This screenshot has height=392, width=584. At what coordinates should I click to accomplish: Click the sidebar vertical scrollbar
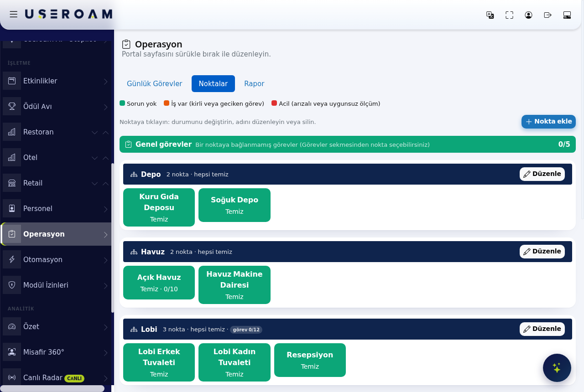(x=112, y=237)
